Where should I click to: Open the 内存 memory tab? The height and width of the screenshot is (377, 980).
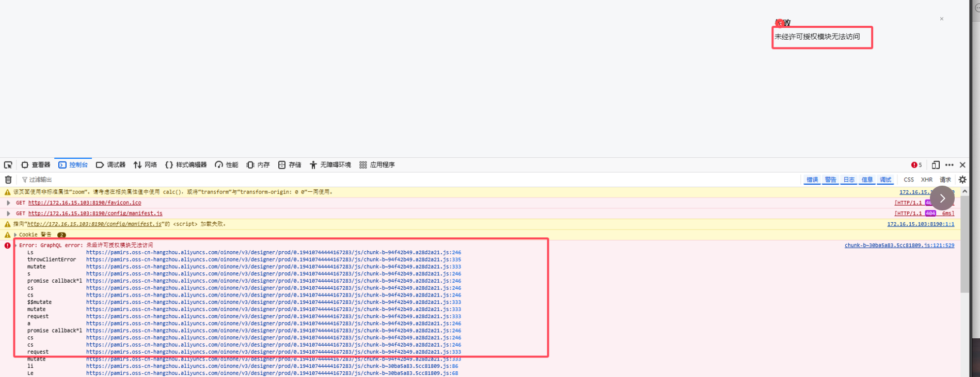pos(258,165)
